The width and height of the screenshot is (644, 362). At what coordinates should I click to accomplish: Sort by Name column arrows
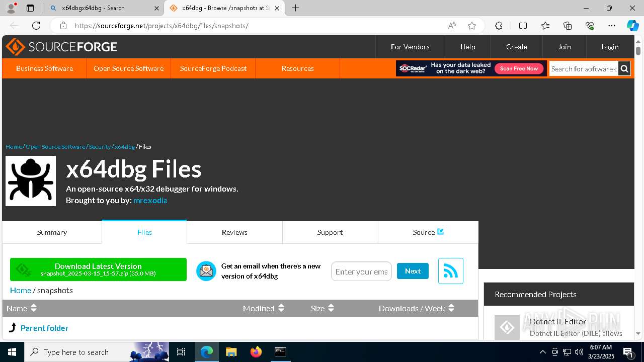(x=34, y=308)
